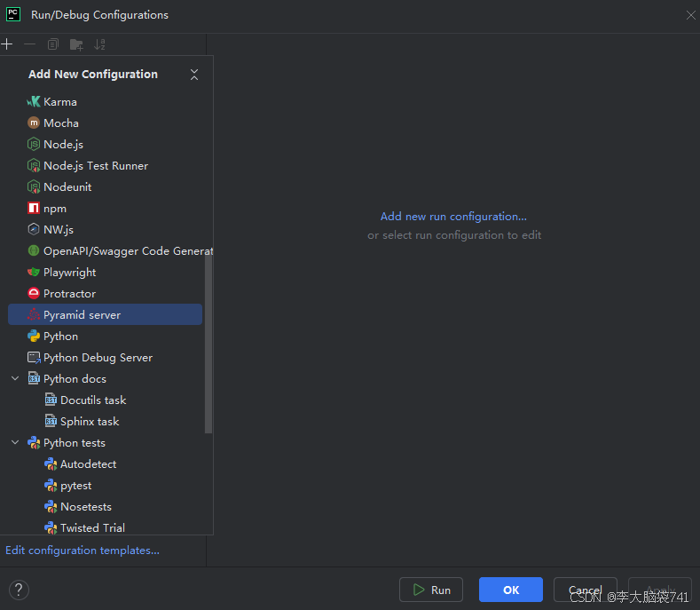Image resolution: width=700 pixels, height=610 pixels.
Task: Click the Sphinx task RST icon
Action: 51,422
